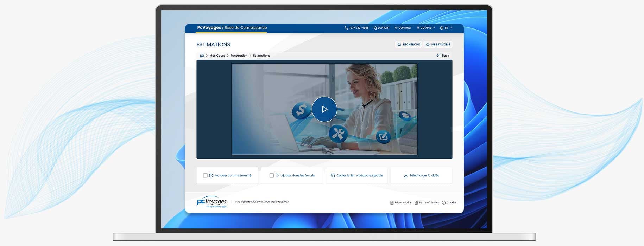
Task: Go to Facturation breadcrumb
Action: point(239,56)
